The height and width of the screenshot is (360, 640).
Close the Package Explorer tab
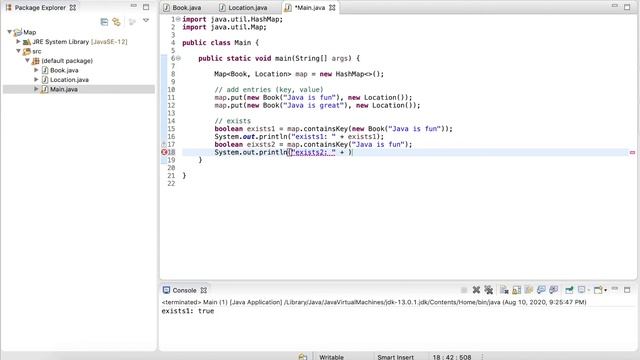pyautogui.click(x=73, y=7)
